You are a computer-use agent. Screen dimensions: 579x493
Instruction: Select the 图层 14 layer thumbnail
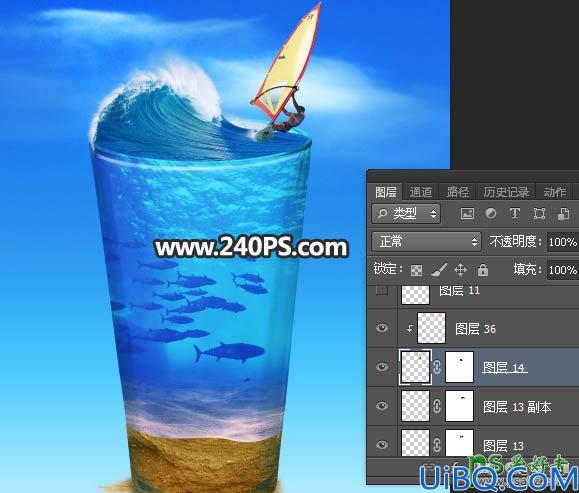415,367
